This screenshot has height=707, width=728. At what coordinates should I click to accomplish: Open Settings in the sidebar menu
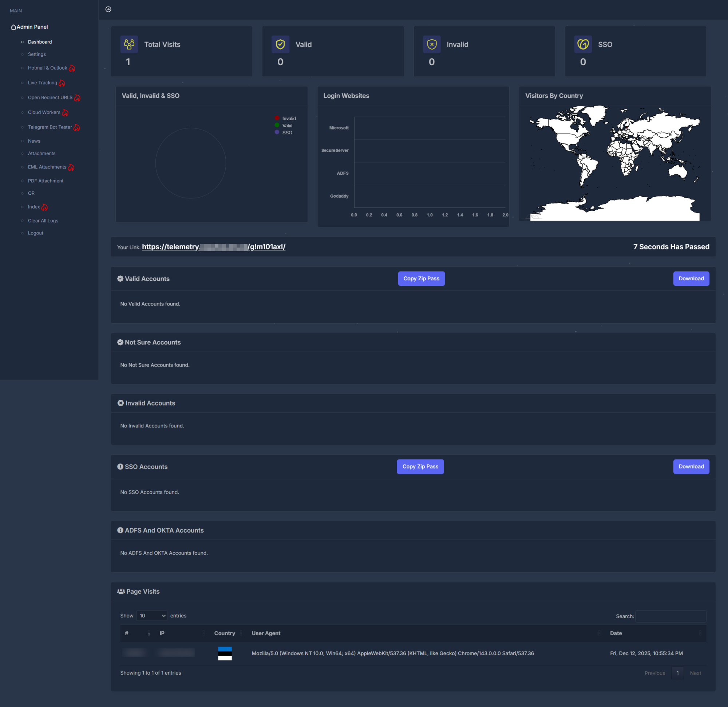tap(37, 54)
